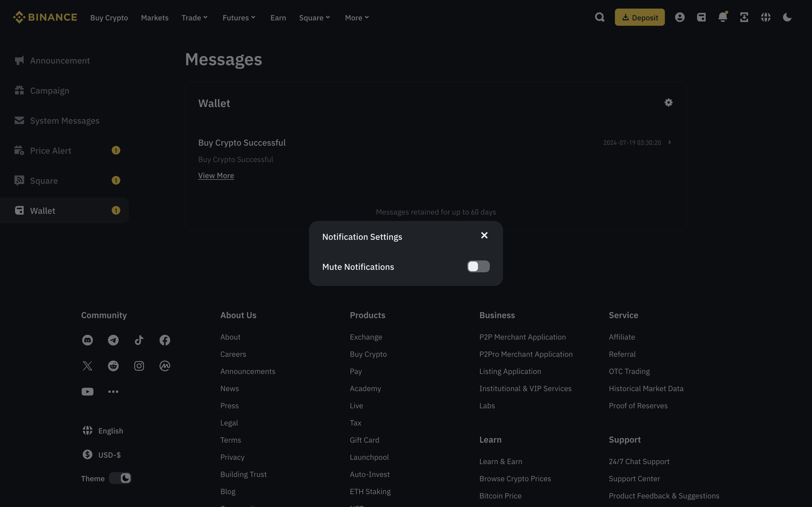
Task: Click the View More link
Action: coord(216,175)
